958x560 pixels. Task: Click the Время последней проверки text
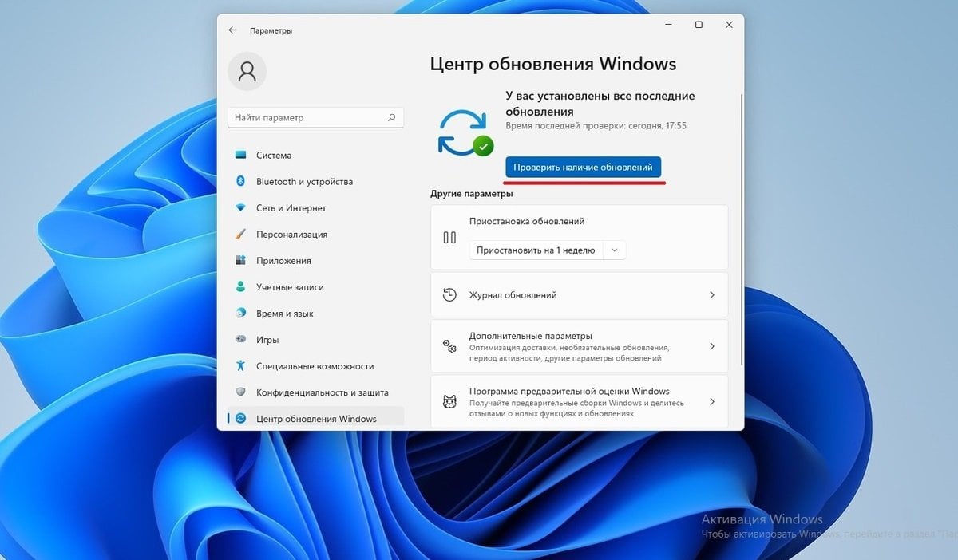click(596, 126)
